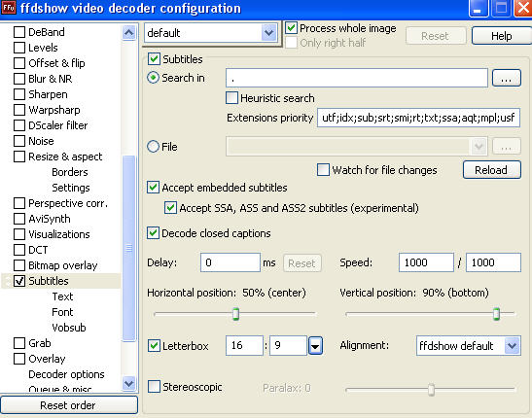The image size is (532, 418).
Task: Enable the Grab checkbox
Action: [19, 343]
